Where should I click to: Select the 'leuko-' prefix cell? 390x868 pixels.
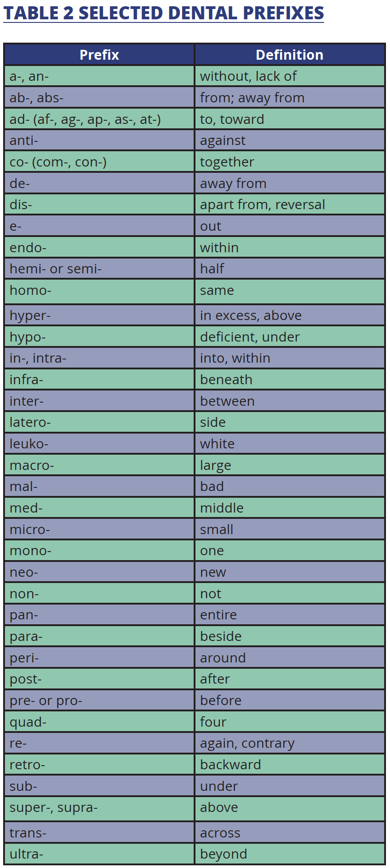(99, 444)
